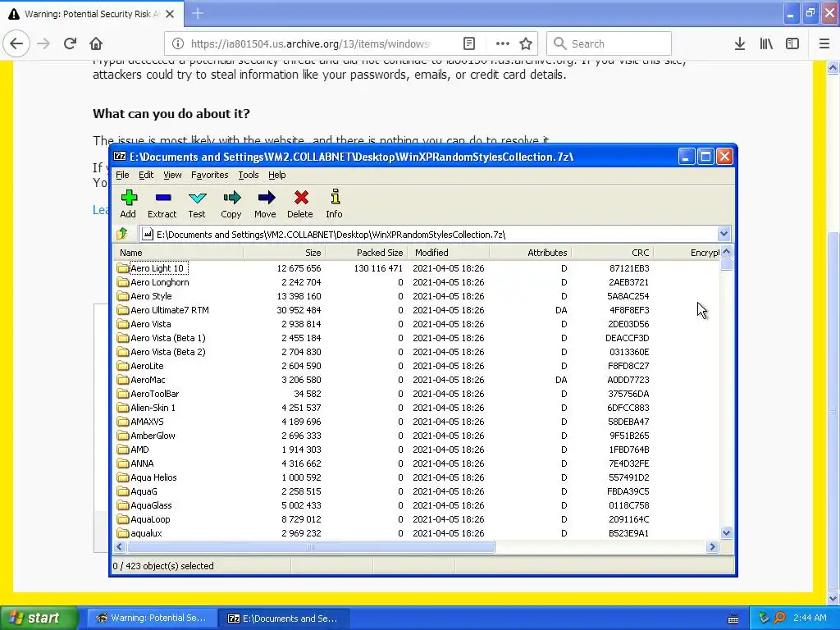The height and width of the screenshot is (630, 840).
Task: Click the file list scroll down arrow
Action: point(727,532)
